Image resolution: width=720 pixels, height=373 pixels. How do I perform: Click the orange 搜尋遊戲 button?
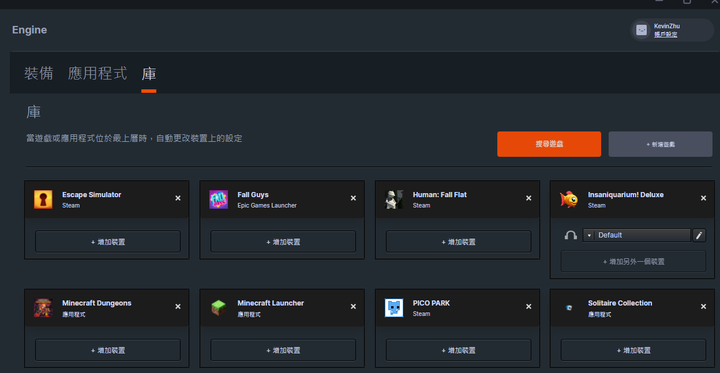pyautogui.click(x=549, y=144)
